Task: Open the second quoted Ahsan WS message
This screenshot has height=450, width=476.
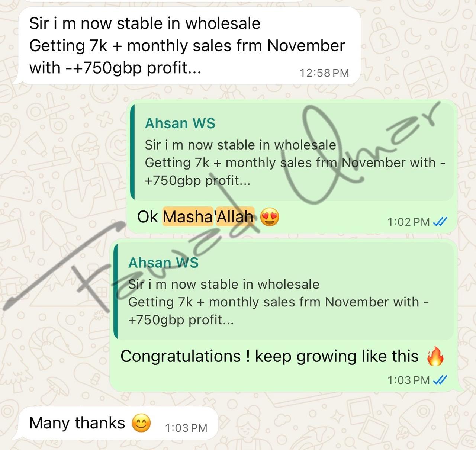Action: [x=283, y=292]
